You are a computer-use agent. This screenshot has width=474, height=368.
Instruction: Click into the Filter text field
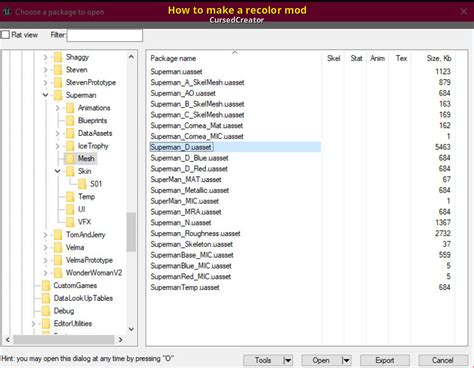pos(105,35)
